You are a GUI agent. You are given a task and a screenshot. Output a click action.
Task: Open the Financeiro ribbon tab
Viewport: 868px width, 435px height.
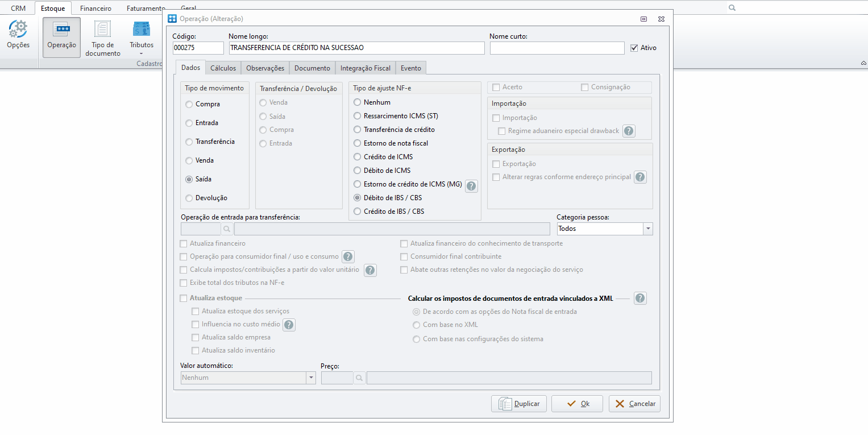pyautogui.click(x=95, y=9)
